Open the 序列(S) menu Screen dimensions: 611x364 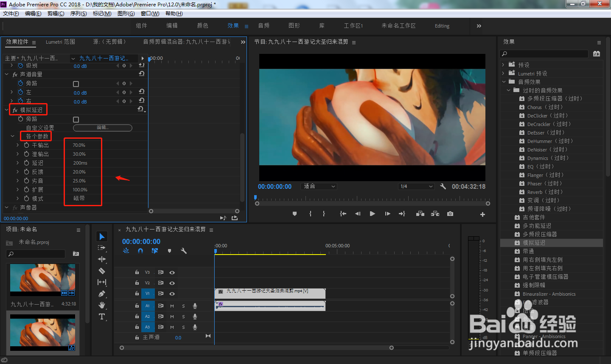[x=78, y=14]
